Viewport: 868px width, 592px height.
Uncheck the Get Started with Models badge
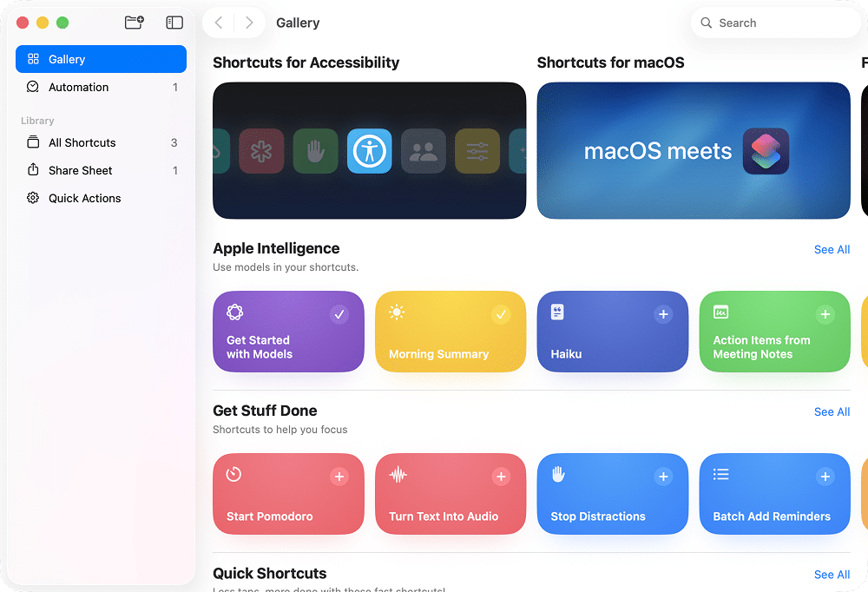pos(339,313)
